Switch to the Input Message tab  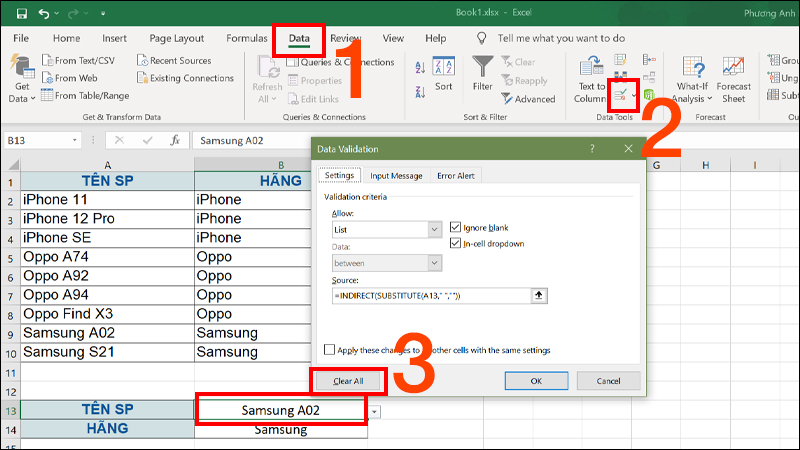coord(394,176)
